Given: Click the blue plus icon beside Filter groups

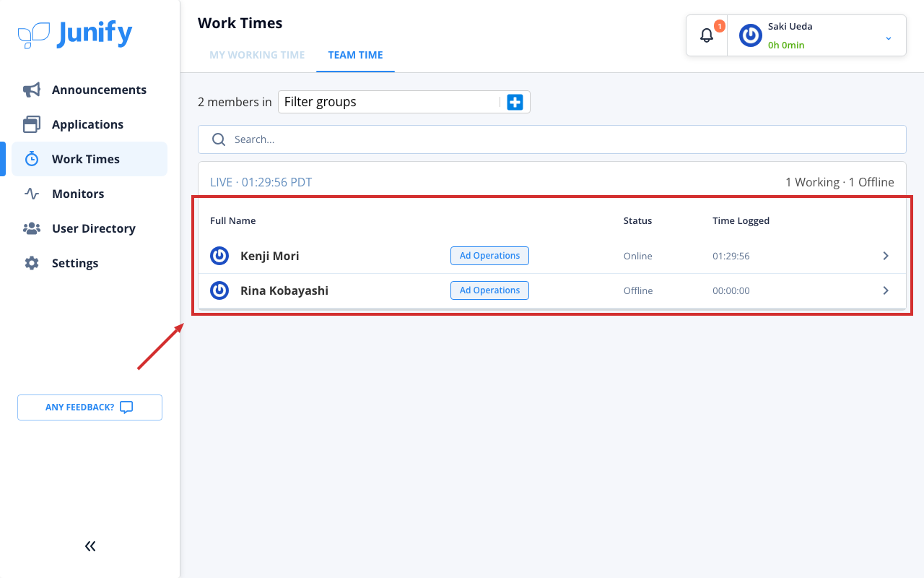Looking at the screenshot, I should coord(515,102).
